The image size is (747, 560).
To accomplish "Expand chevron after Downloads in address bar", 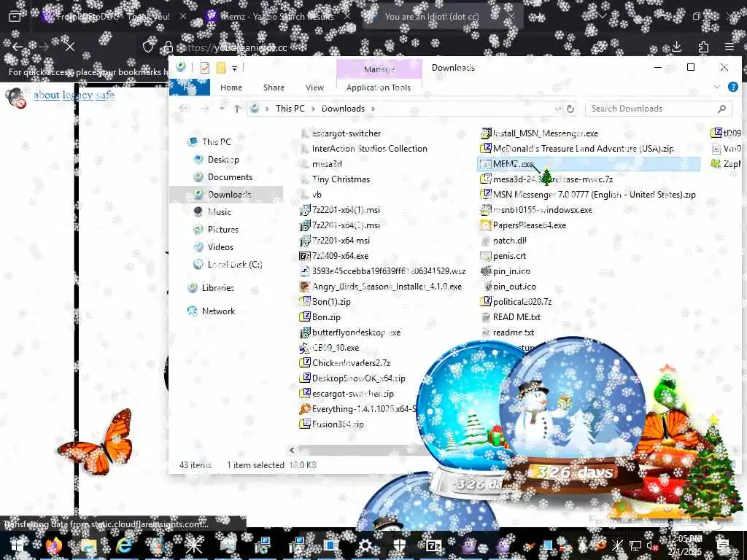I will pos(373,109).
